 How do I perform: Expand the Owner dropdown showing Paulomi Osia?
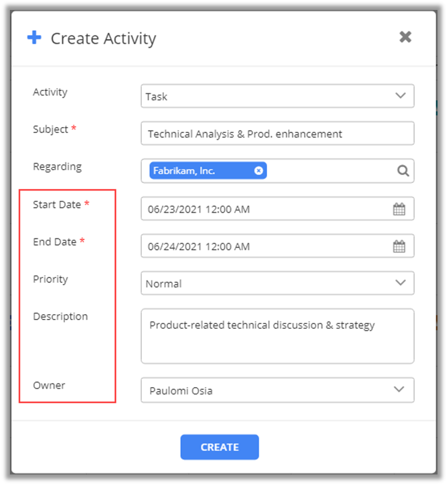400,390
